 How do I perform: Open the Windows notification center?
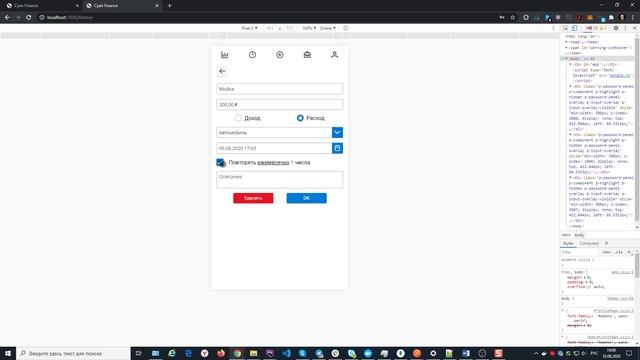629,353
